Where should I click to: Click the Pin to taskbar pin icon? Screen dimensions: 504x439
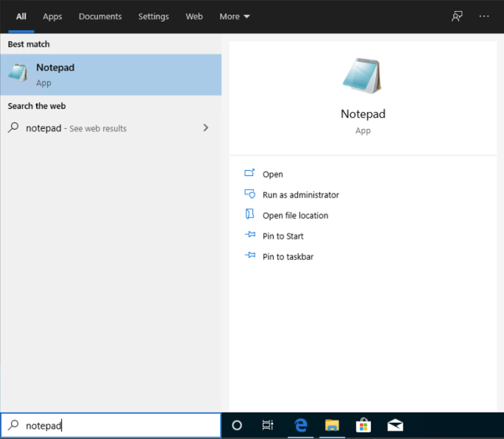[250, 256]
